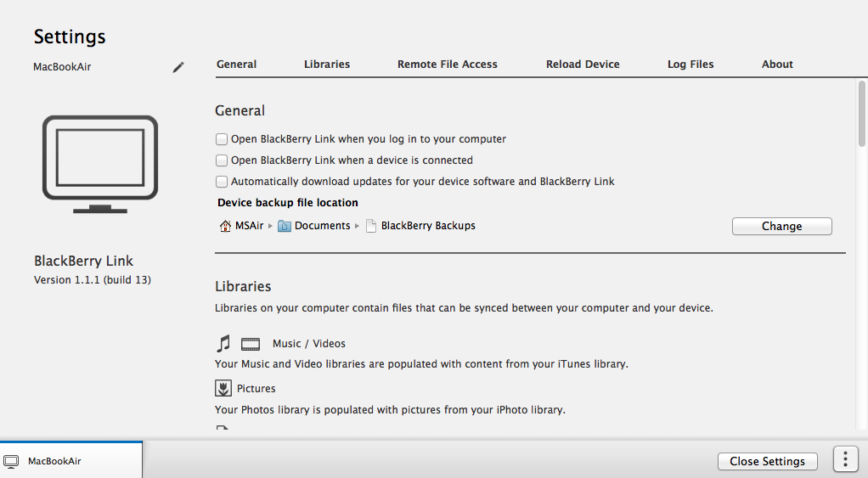The height and width of the screenshot is (478, 868).
Task: Click the MSAir home folder icon
Action: 225,226
